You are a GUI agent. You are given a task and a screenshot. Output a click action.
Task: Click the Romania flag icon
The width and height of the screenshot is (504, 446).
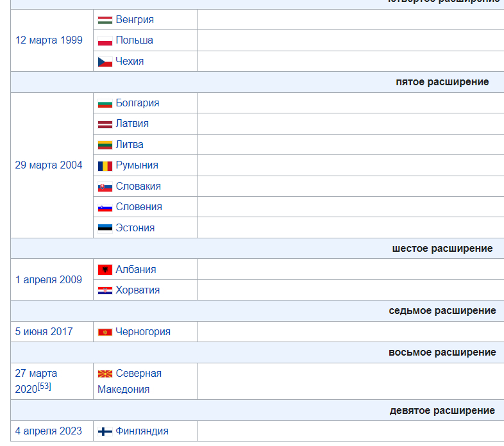click(x=105, y=166)
